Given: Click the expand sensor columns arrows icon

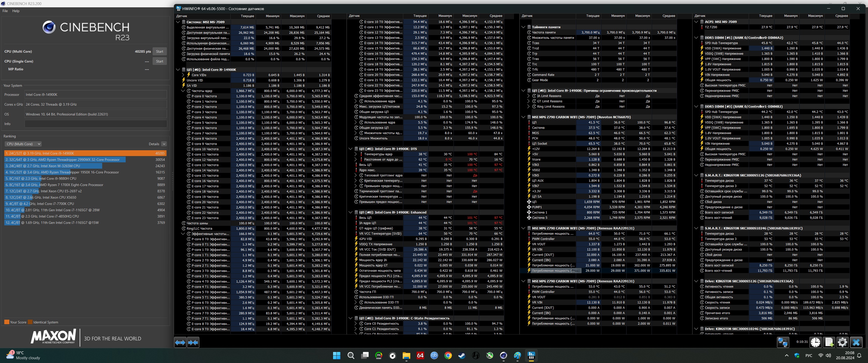Looking at the screenshot, I should 180,343.
